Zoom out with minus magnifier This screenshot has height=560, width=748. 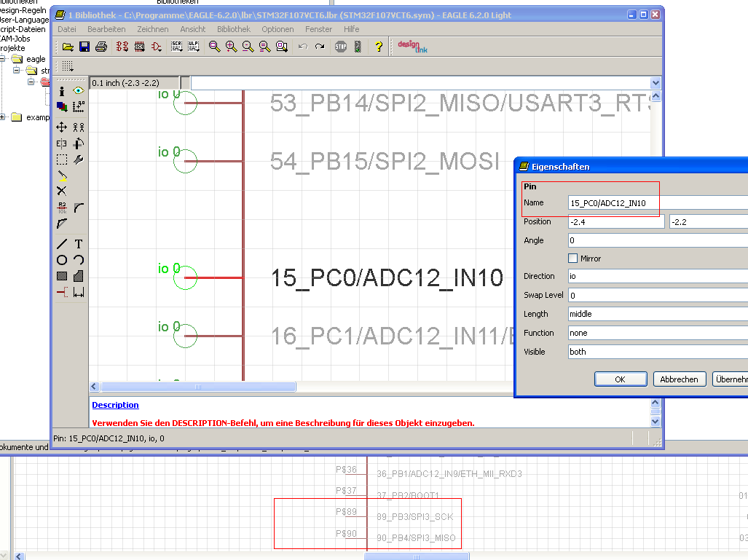[x=248, y=47]
